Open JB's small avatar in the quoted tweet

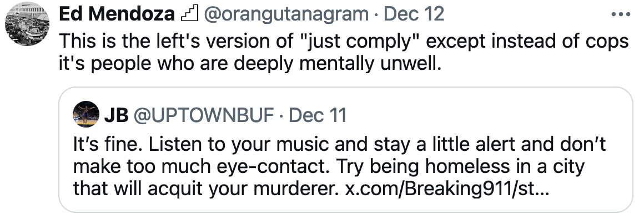[x=86, y=115]
